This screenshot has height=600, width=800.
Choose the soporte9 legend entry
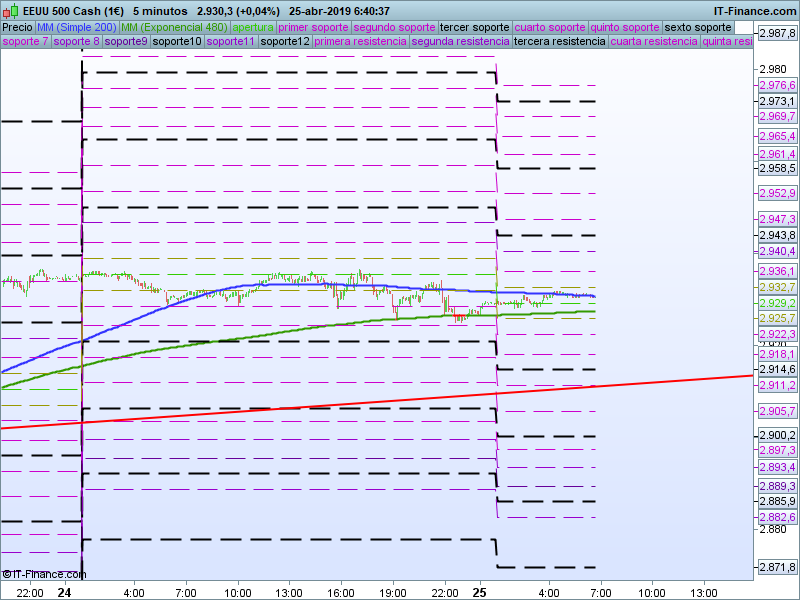126,41
